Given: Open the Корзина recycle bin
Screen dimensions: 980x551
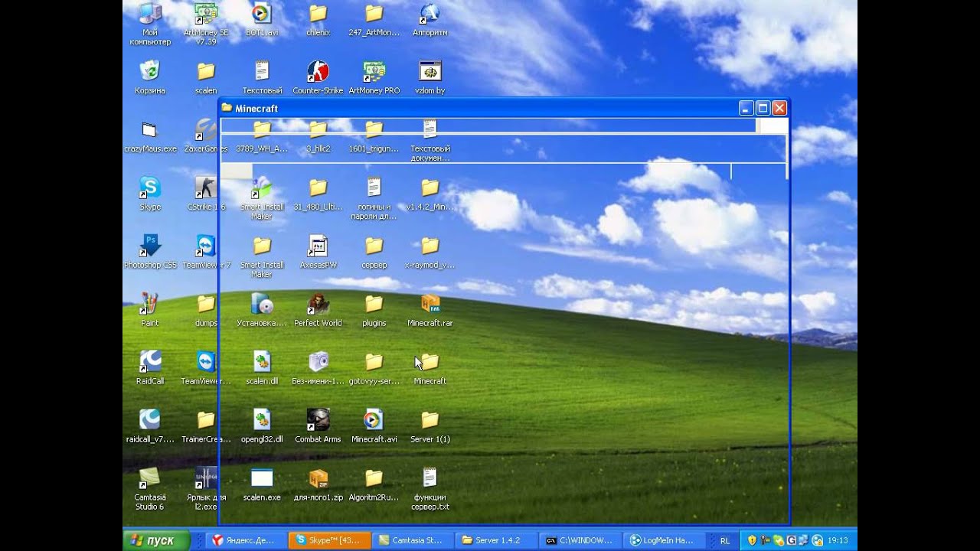Looking at the screenshot, I should [x=150, y=77].
